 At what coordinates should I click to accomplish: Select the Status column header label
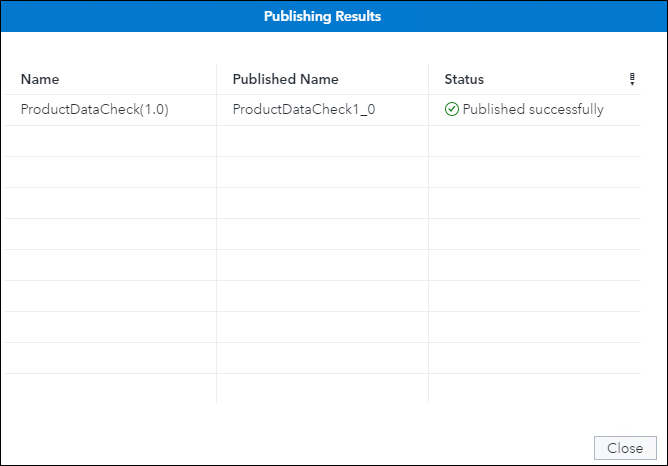tap(464, 79)
